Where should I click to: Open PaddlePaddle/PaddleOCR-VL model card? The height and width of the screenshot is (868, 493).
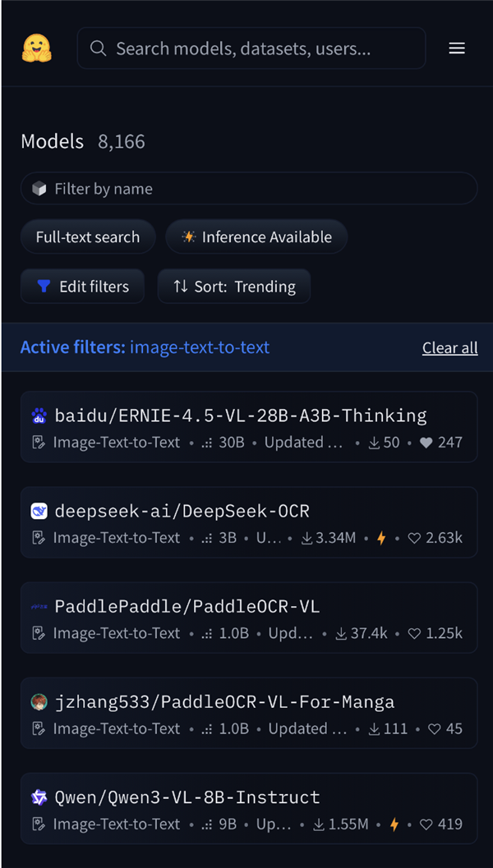(x=187, y=607)
